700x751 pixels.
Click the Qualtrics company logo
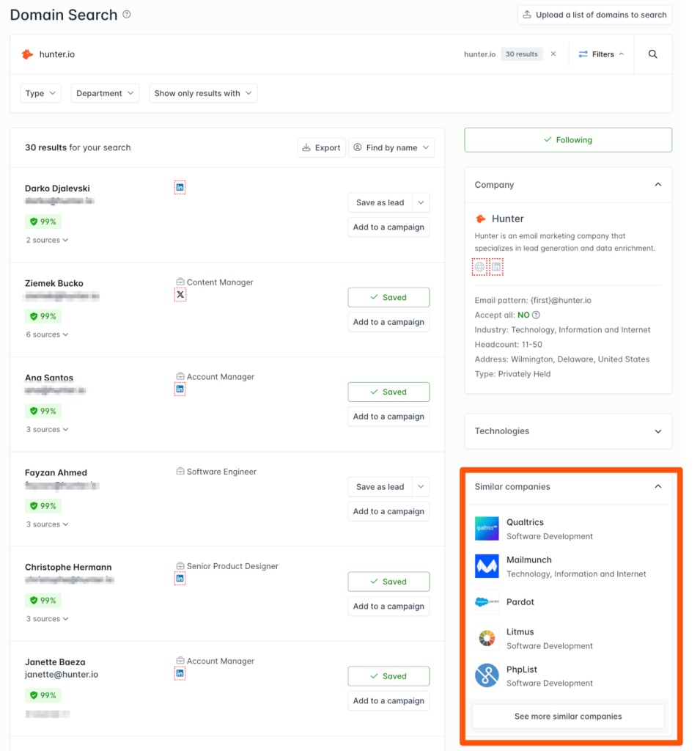pos(486,528)
